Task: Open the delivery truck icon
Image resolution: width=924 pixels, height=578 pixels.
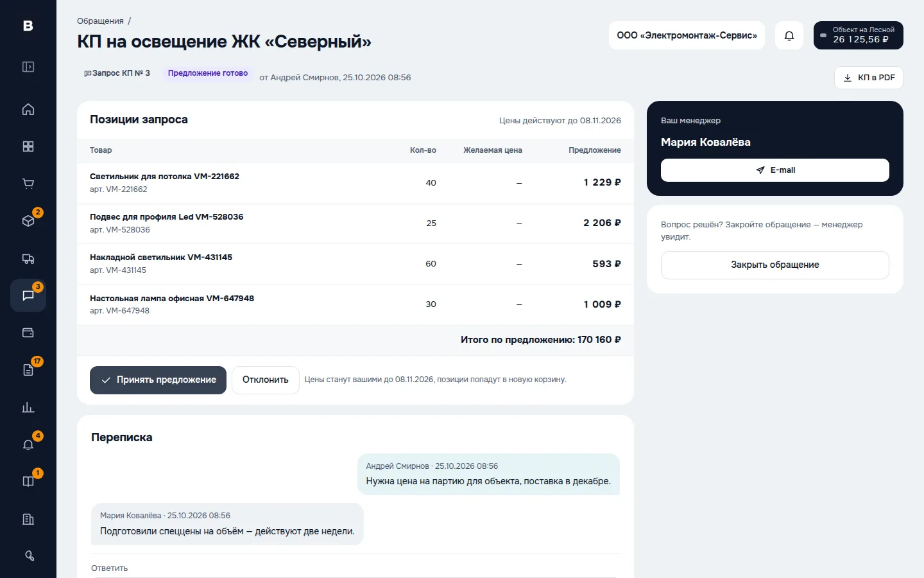Action: (x=28, y=259)
